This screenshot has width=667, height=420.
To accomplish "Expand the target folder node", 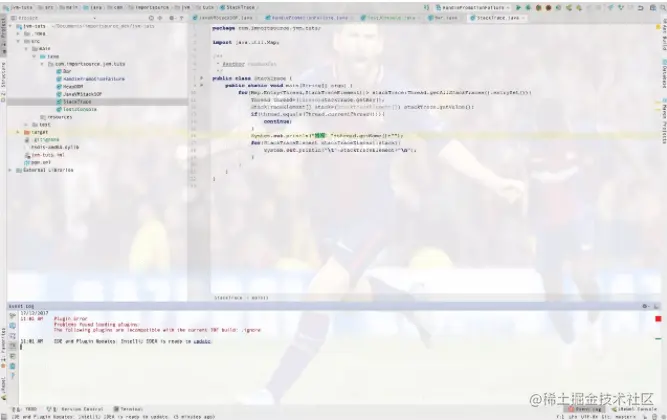I will point(18,132).
